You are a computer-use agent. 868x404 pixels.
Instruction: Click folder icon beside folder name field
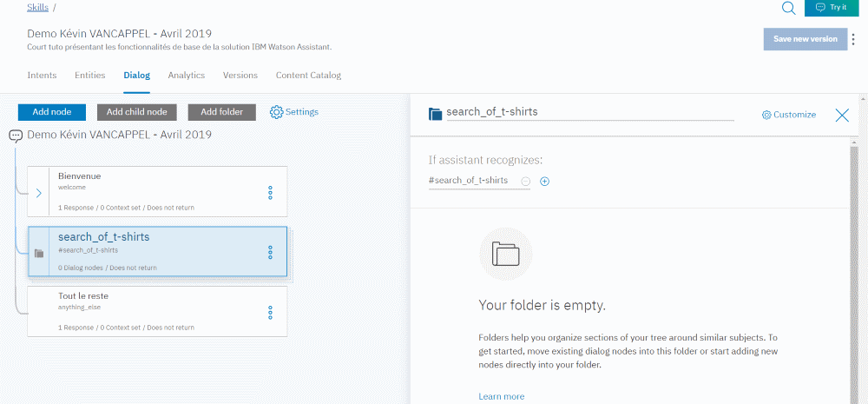click(x=436, y=114)
